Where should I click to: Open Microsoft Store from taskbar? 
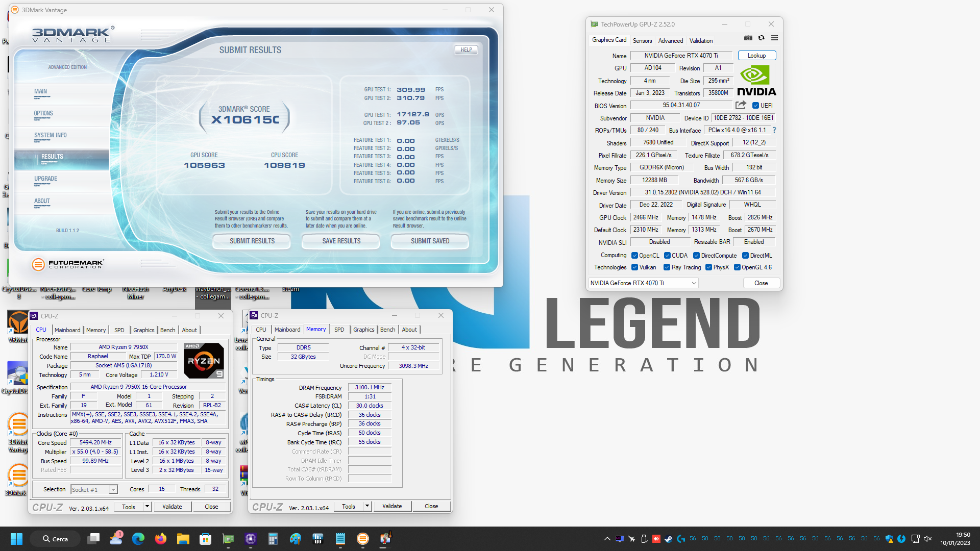point(205,539)
